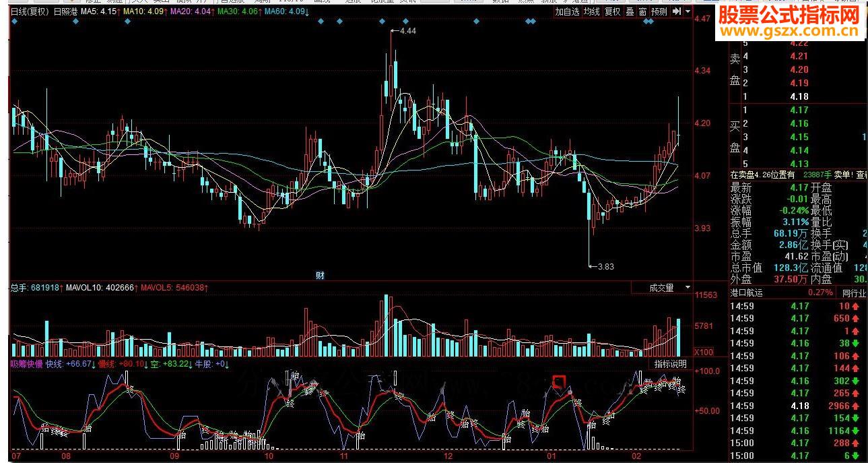Select the MA5: 4.15 value
Image resolution: width=868 pixels, height=463 pixels.
tap(101, 11)
